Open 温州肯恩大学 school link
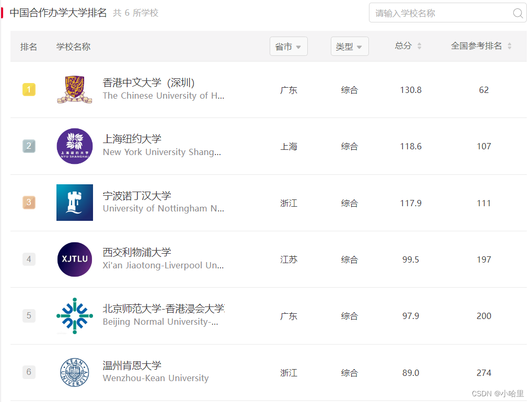 pos(132,365)
